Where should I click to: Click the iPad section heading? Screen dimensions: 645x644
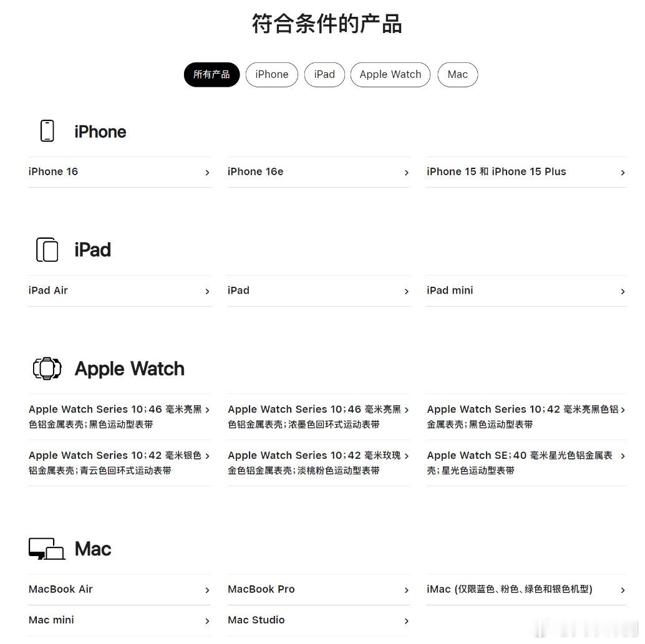[92, 249]
